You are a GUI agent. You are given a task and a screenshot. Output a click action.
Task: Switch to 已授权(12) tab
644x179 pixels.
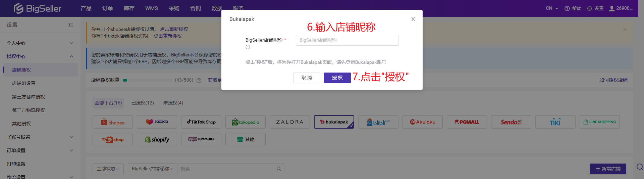(143, 103)
